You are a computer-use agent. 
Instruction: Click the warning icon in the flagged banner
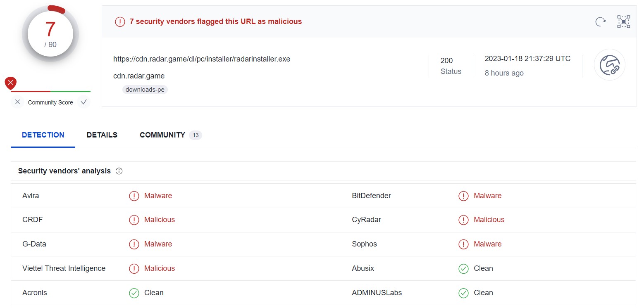pyautogui.click(x=120, y=21)
